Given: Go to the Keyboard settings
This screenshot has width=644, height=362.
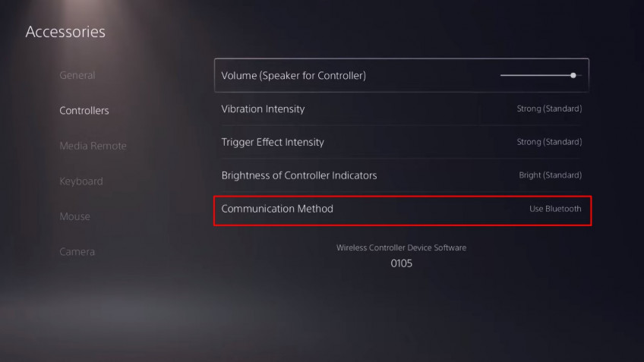Looking at the screenshot, I should (x=81, y=181).
